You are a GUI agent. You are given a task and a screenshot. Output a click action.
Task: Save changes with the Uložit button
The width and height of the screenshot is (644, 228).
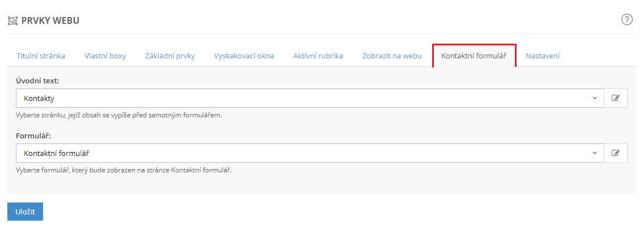click(x=25, y=212)
